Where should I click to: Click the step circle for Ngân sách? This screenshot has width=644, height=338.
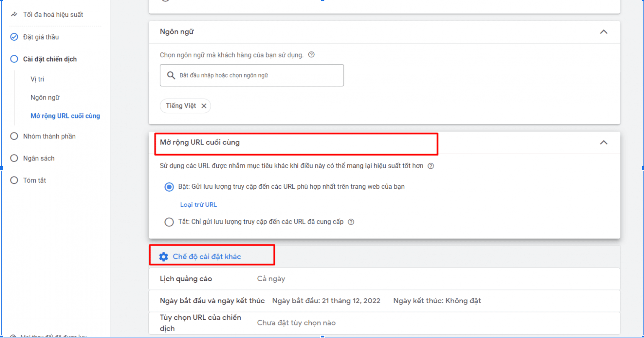(x=14, y=158)
